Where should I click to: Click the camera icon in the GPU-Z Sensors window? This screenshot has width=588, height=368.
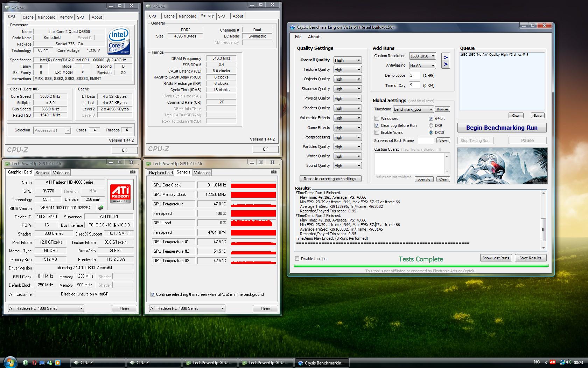click(274, 172)
